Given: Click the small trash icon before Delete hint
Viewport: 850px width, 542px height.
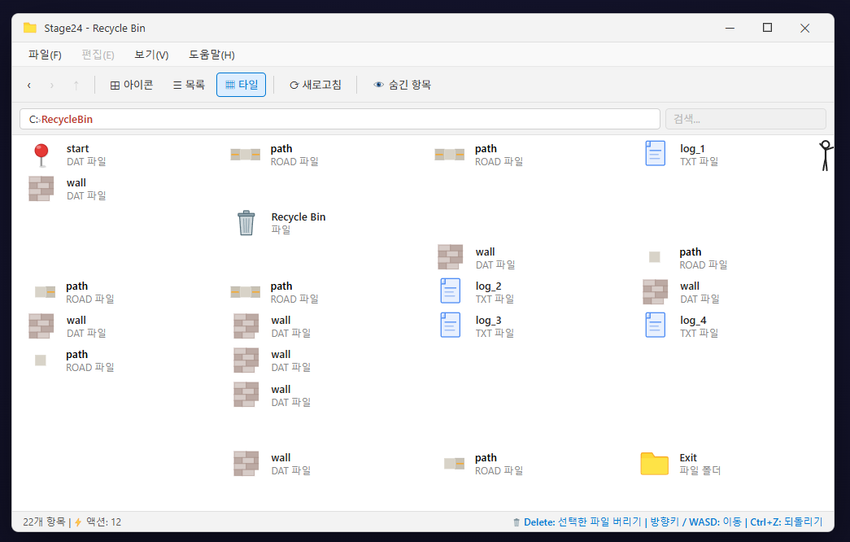Looking at the screenshot, I should pyautogui.click(x=516, y=522).
